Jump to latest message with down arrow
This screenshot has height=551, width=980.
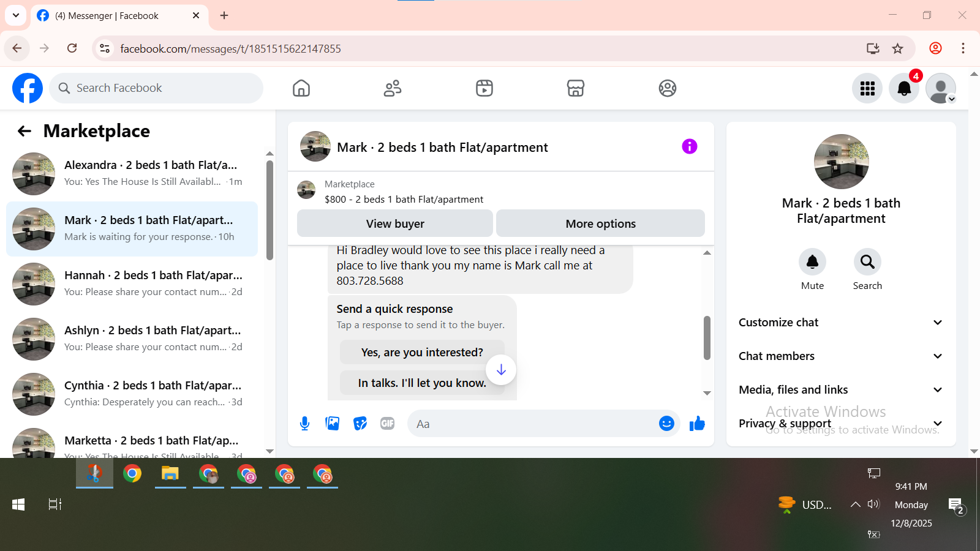click(501, 370)
